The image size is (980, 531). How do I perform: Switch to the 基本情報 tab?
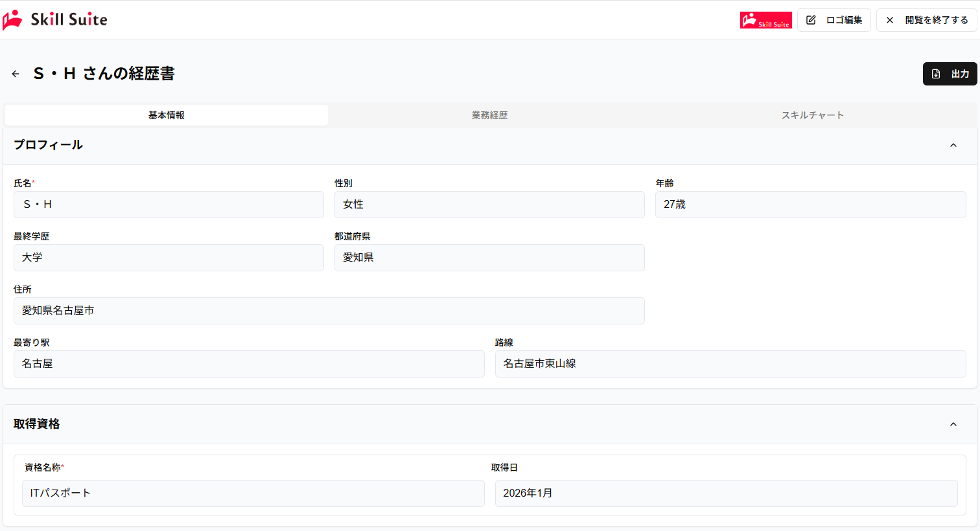tap(167, 115)
